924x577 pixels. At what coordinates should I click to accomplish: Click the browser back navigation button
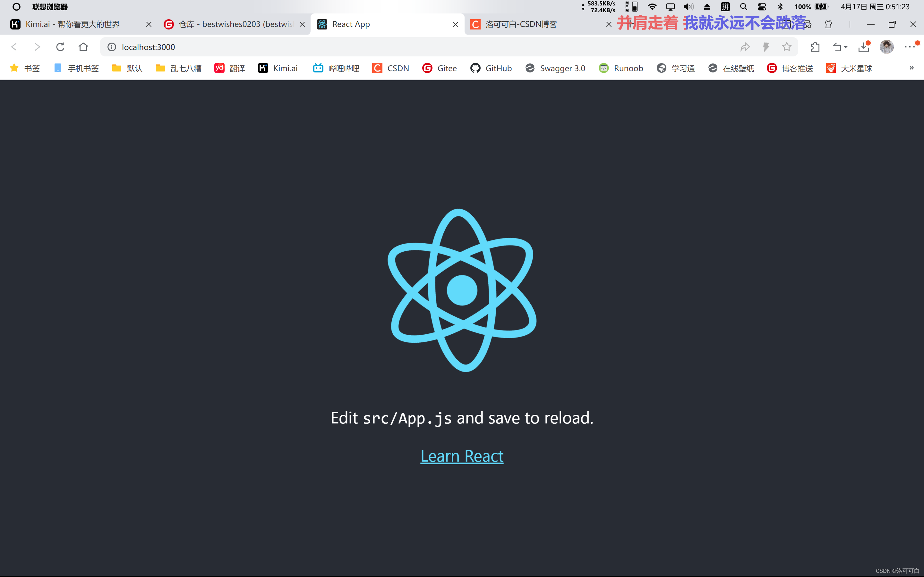15,46
